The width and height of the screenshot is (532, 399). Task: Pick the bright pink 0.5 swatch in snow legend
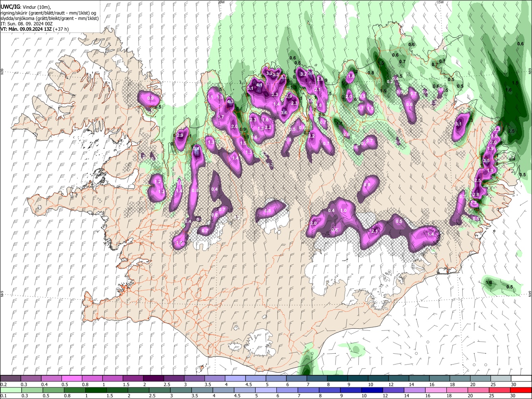[71, 379]
